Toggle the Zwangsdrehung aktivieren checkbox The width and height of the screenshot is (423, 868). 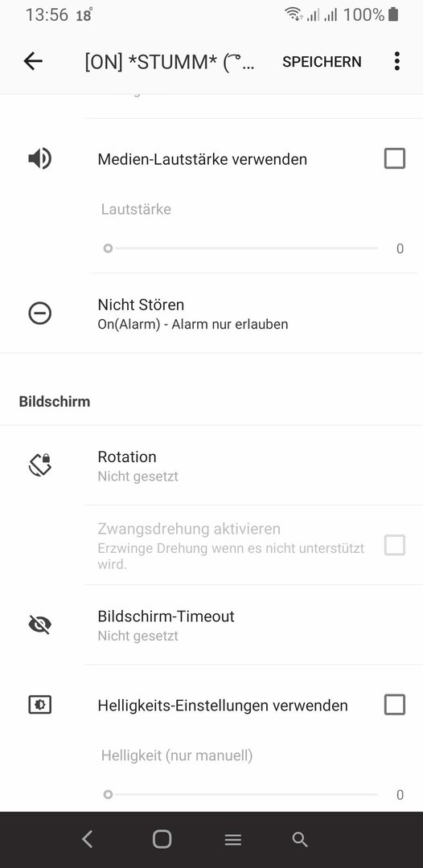395,545
